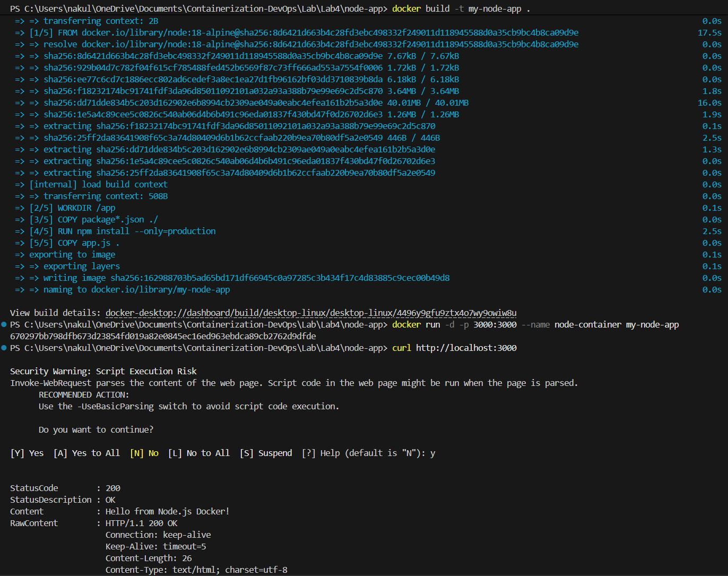Select the [L] No to All option
This screenshot has width=728, height=576.
(x=199, y=453)
